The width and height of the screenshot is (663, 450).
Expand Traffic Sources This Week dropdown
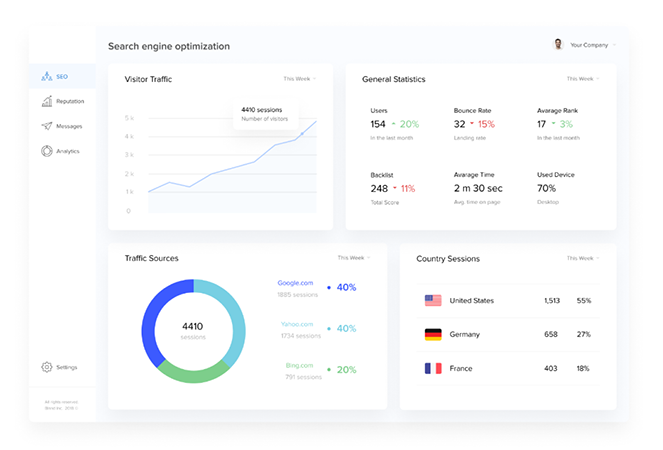(353, 258)
